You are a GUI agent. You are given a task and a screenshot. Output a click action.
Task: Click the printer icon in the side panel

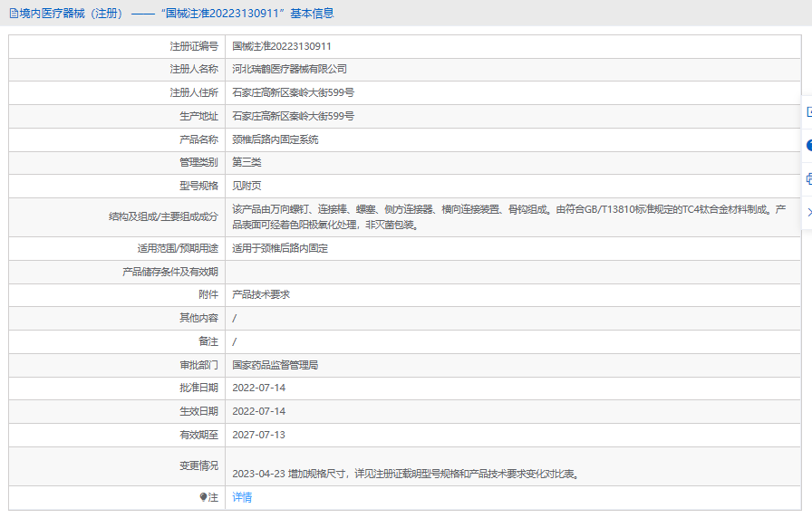(x=809, y=179)
